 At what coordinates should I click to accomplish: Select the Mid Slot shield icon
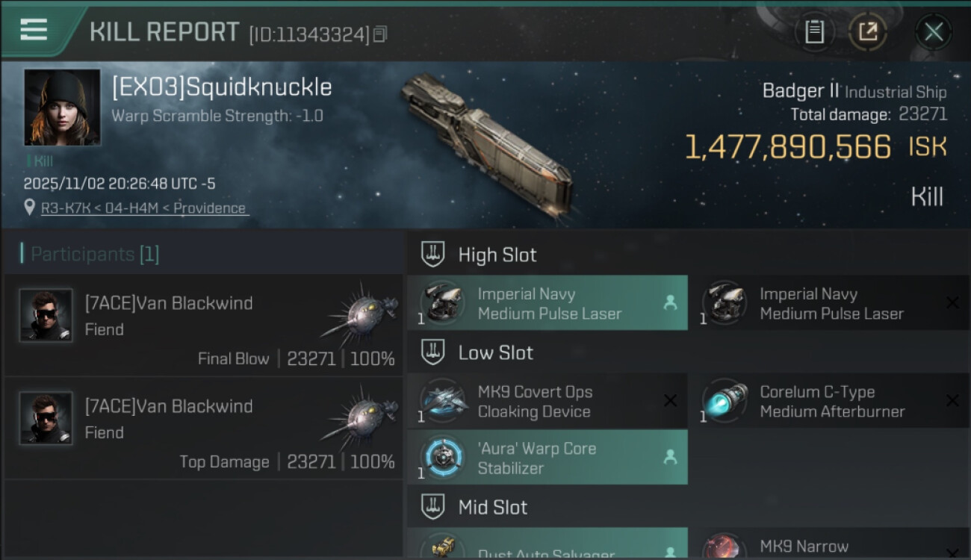(x=432, y=507)
